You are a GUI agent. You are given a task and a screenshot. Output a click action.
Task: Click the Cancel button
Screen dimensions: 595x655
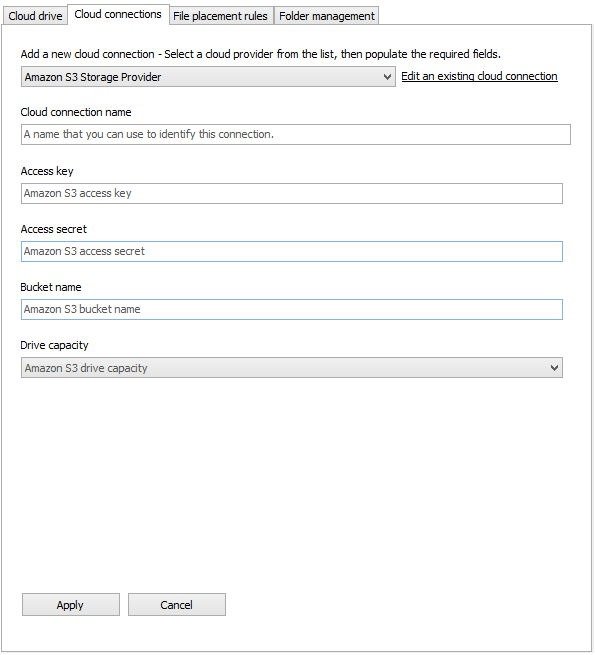click(x=177, y=604)
